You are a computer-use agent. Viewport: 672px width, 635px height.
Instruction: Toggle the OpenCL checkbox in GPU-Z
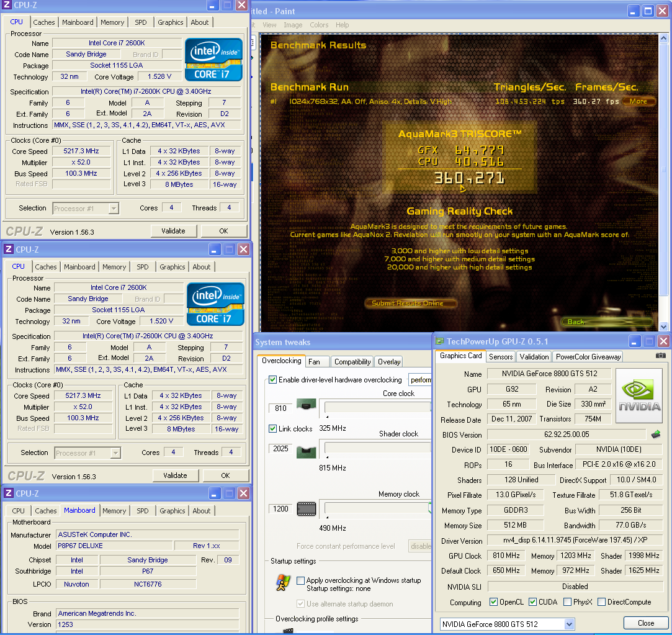(x=494, y=602)
